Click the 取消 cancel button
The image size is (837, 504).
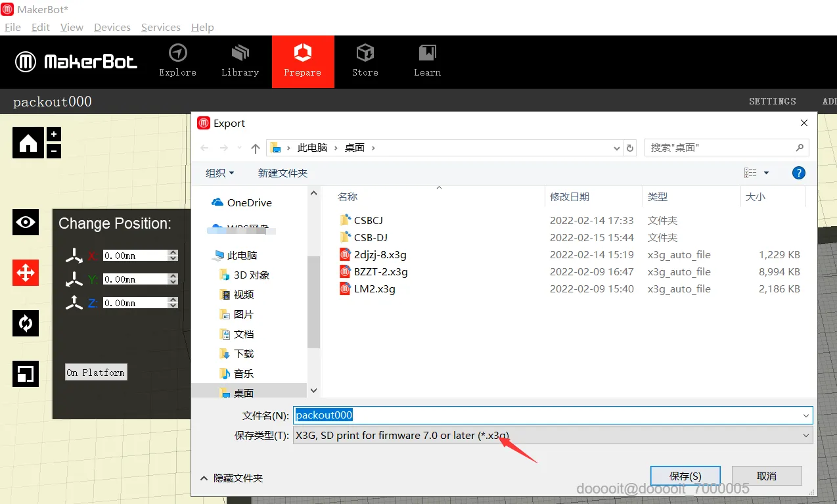[x=767, y=476]
